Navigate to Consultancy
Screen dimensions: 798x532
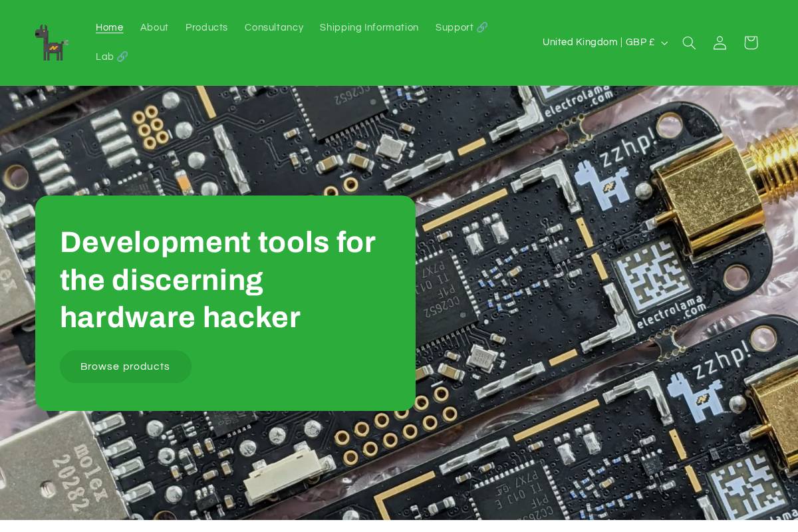274,28
